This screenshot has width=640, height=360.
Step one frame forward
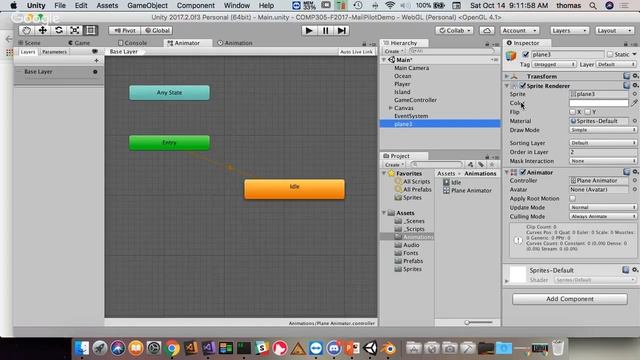(341, 31)
